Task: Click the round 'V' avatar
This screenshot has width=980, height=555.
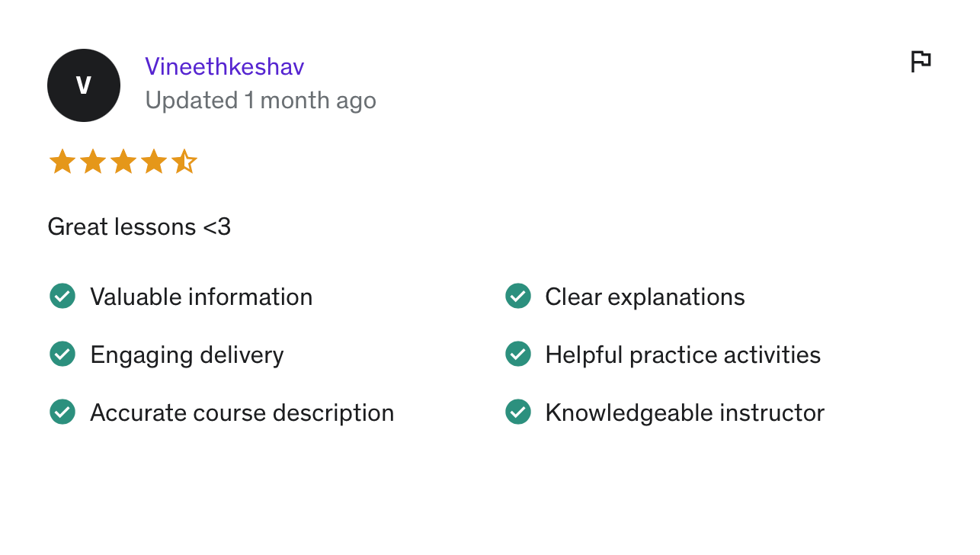Action: point(84,85)
